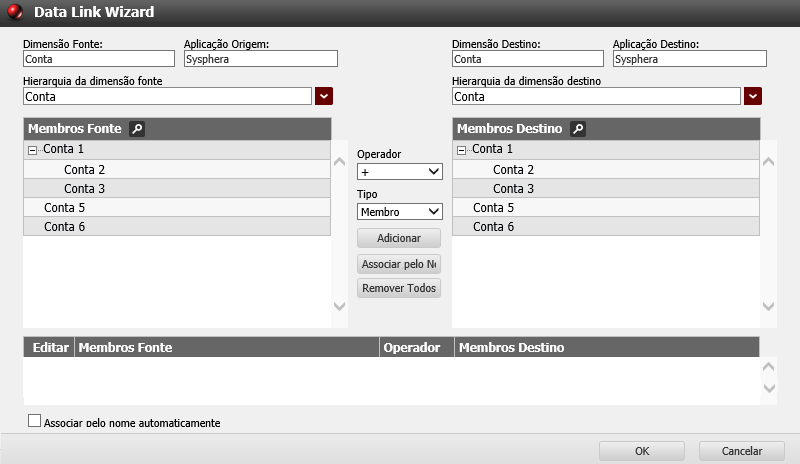800x464 pixels.
Task: Open the Operador dropdown
Action: pos(399,172)
